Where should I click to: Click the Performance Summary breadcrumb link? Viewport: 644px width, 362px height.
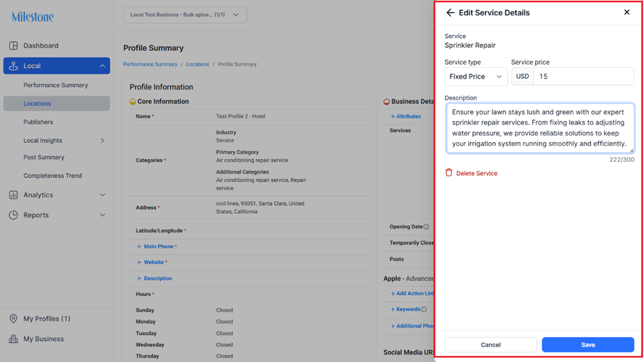pyautogui.click(x=150, y=65)
